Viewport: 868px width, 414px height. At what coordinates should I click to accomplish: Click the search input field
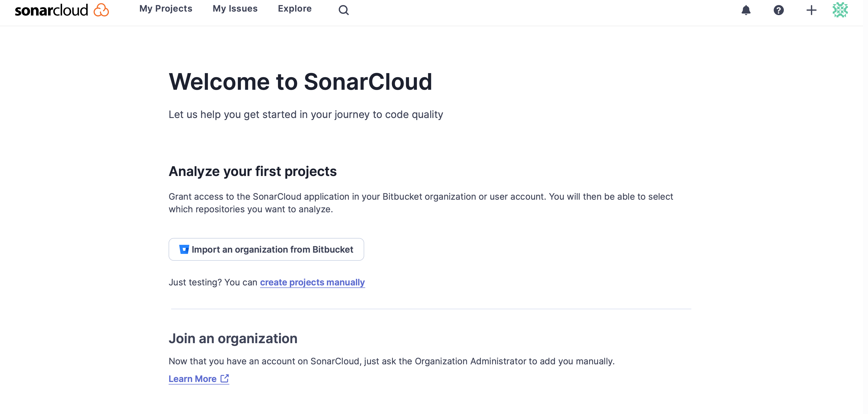(343, 9)
